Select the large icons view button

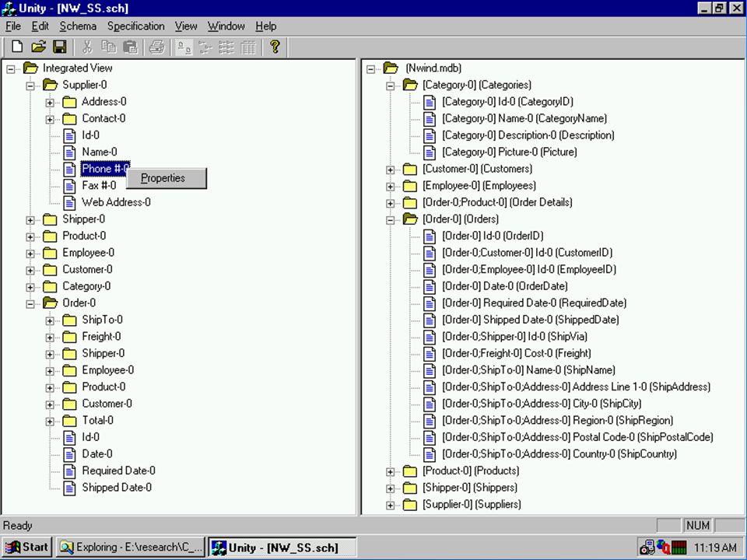[x=184, y=47]
